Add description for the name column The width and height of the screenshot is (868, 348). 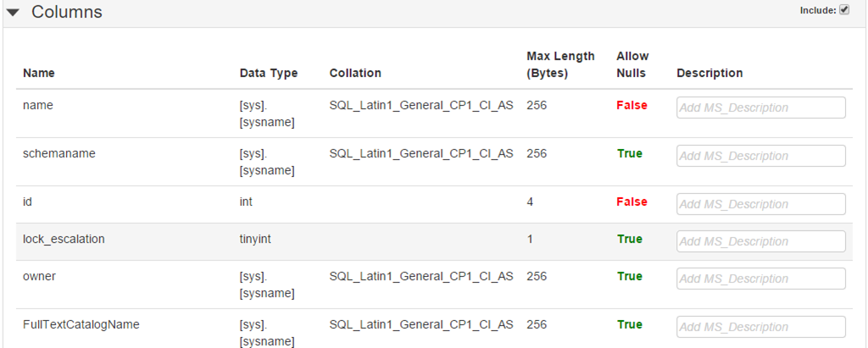(760, 108)
